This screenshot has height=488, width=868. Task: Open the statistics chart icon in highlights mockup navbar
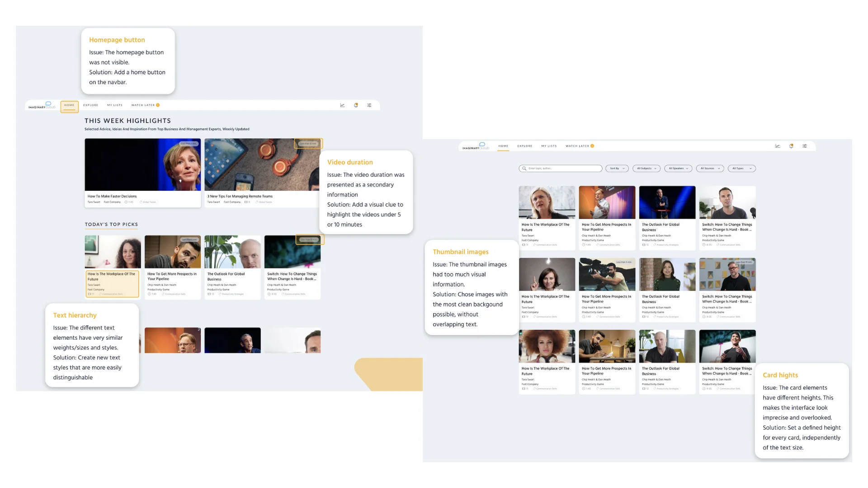click(343, 105)
